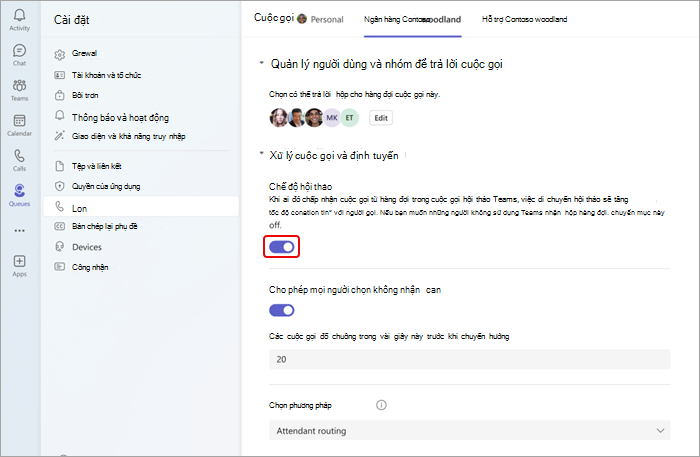Click the account card icon beside Tài khoản và tổ chức

(59, 75)
